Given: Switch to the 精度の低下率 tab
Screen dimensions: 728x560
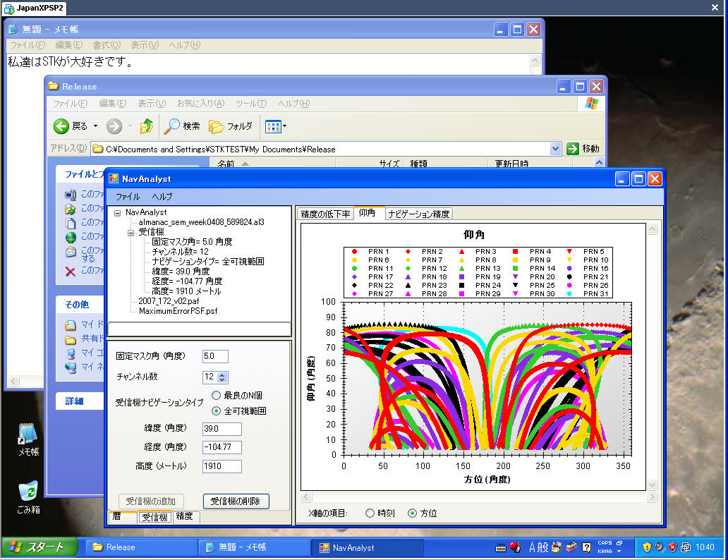Looking at the screenshot, I should (325, 214).
